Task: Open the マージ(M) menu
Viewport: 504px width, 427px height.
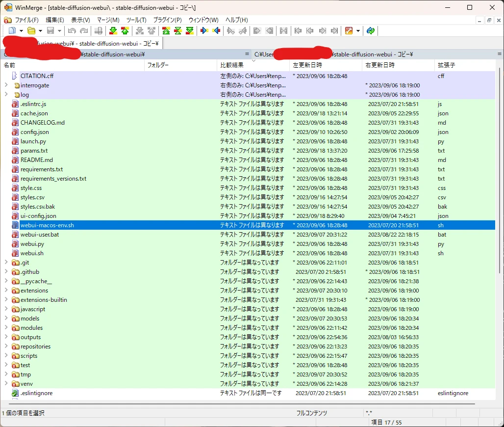Action: click(108, 20)
